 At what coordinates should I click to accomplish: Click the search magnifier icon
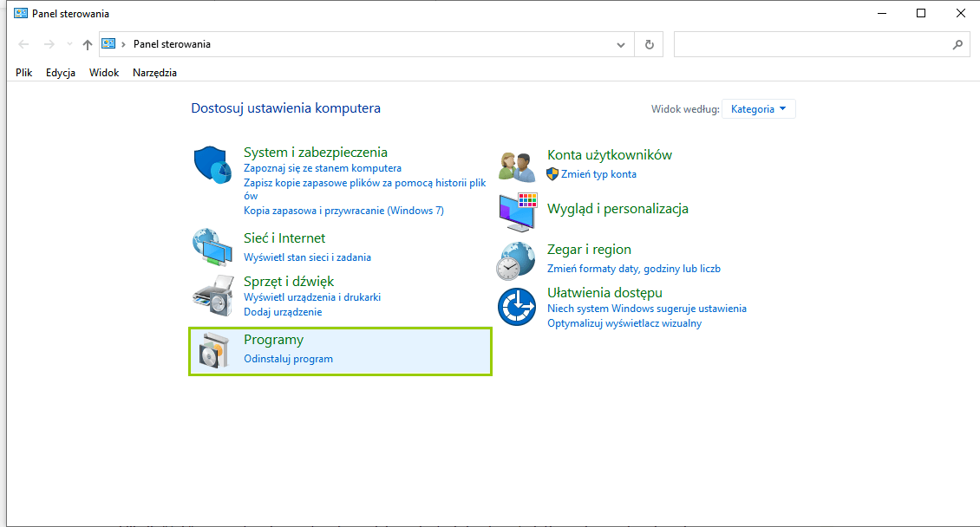point(957,44)
